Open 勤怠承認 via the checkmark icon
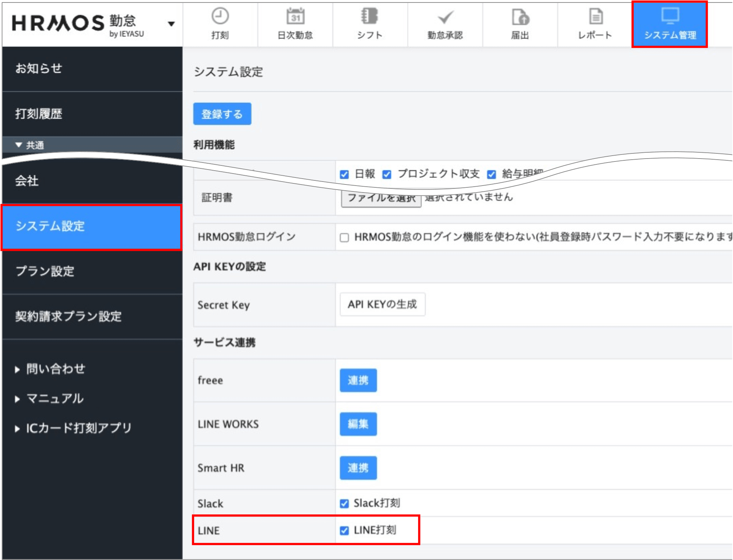This screenshot has height=560, width=733. [445, 17]
